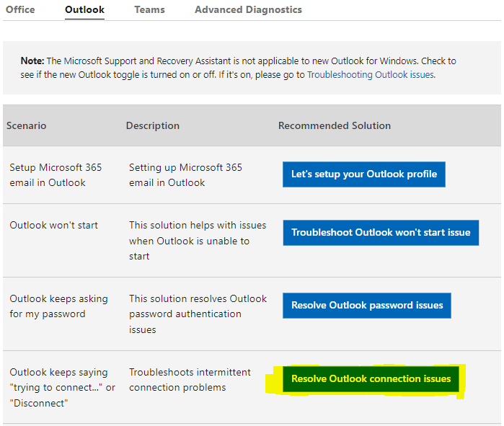504x426 pixels.
Task: Click 'This solution helps with issues' description
Action: (x=198, y=241)
